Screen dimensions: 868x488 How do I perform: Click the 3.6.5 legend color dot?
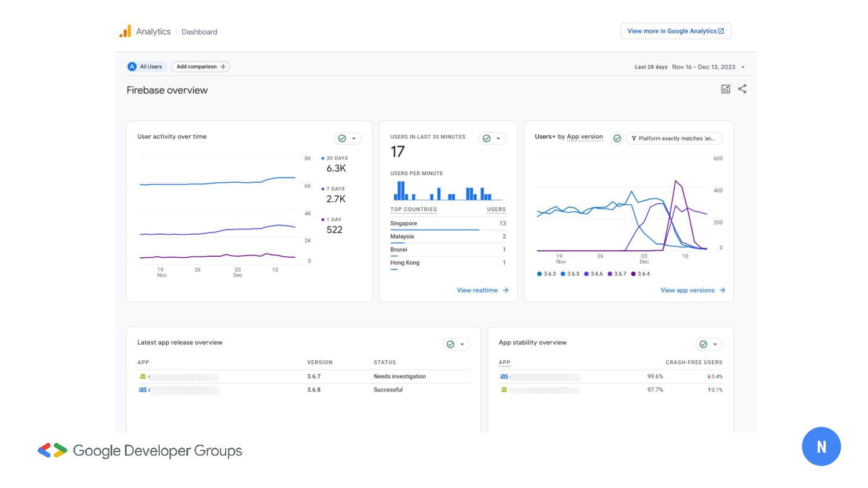coord(563,274)
